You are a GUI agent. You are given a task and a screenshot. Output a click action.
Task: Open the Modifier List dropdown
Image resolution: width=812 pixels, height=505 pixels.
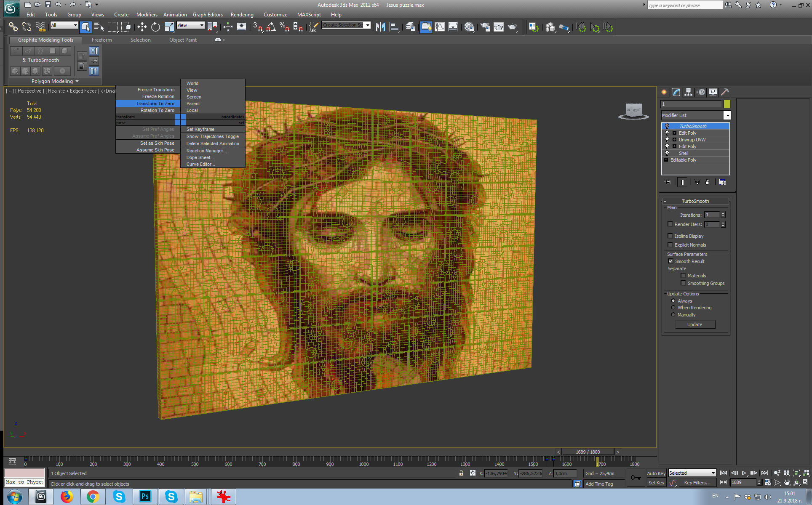pos(727,115)
